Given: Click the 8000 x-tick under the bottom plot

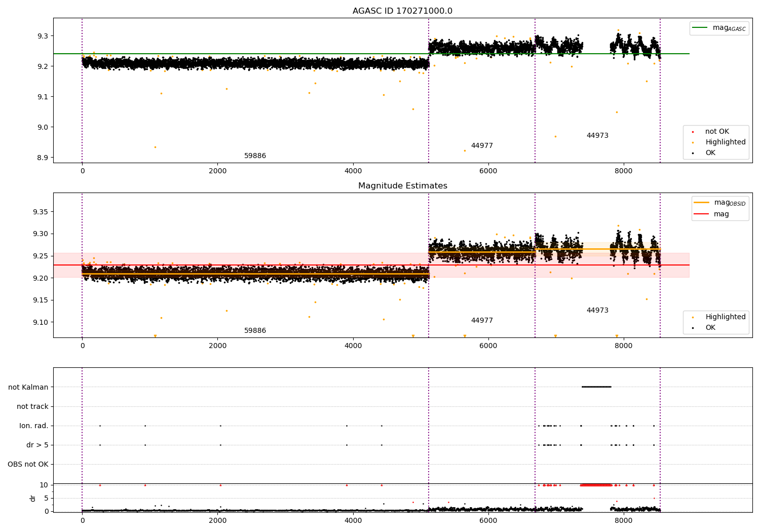Looking at the screenshot, I should [x=623, y=521].
